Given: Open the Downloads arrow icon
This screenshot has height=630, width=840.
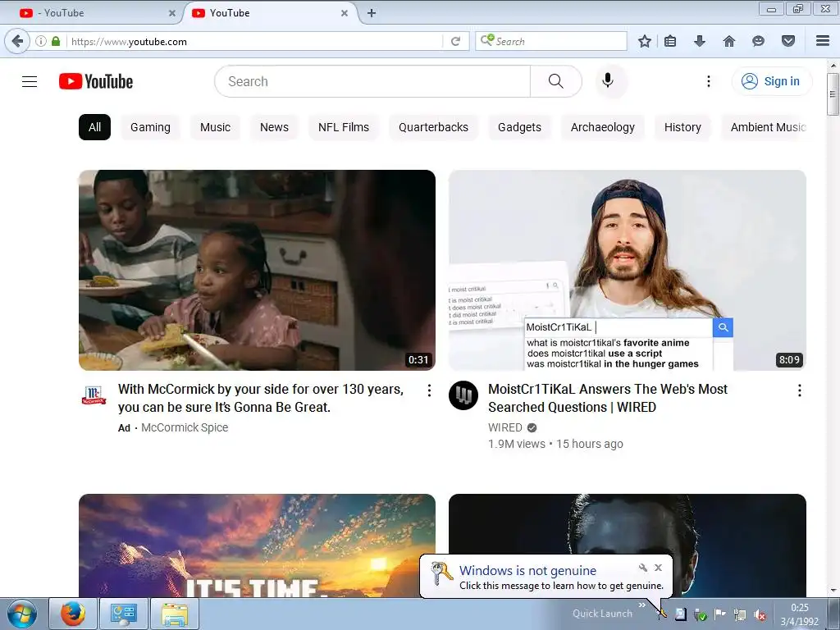Looking at the screenshot, I should tap(700, 41).
